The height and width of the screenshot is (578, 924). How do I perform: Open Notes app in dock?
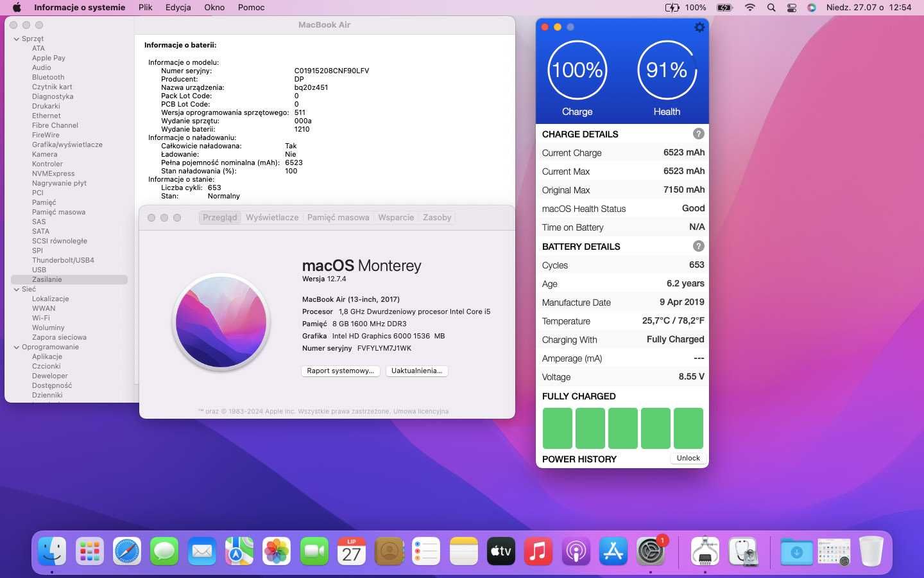[464, 551]
